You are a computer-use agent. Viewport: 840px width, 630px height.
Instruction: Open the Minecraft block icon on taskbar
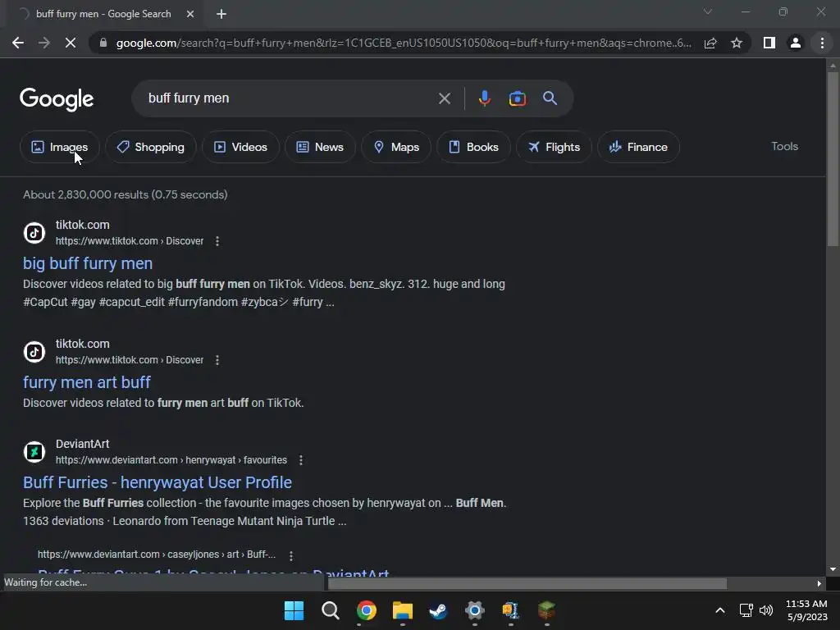point(546,610)
